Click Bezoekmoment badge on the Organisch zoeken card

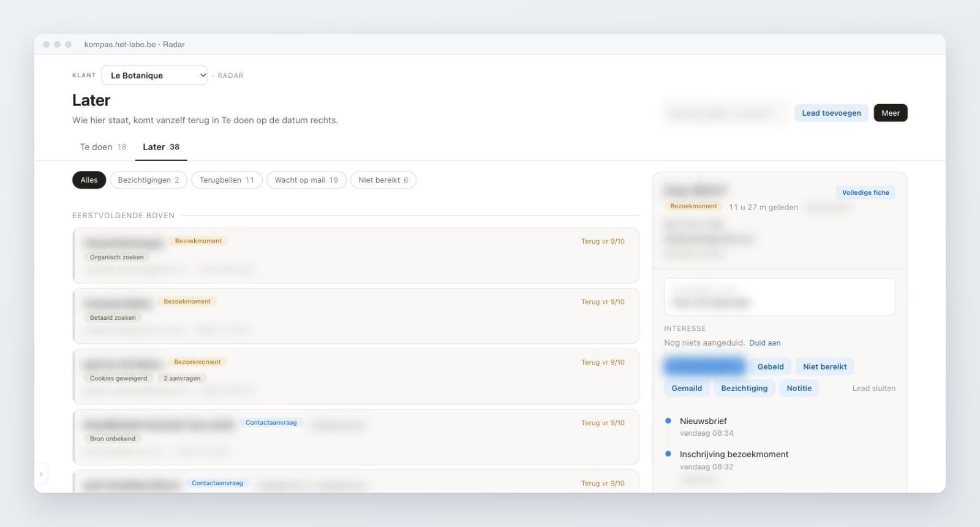(x=198, y=241)
